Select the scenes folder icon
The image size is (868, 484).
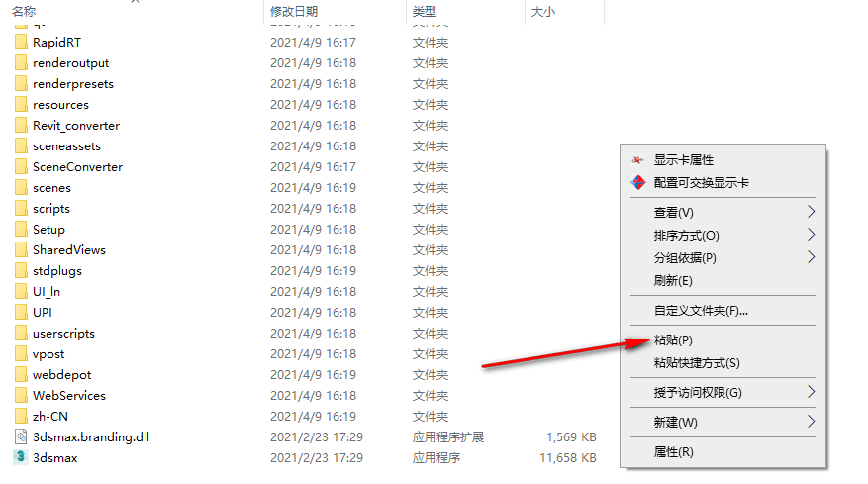point(21,188)
